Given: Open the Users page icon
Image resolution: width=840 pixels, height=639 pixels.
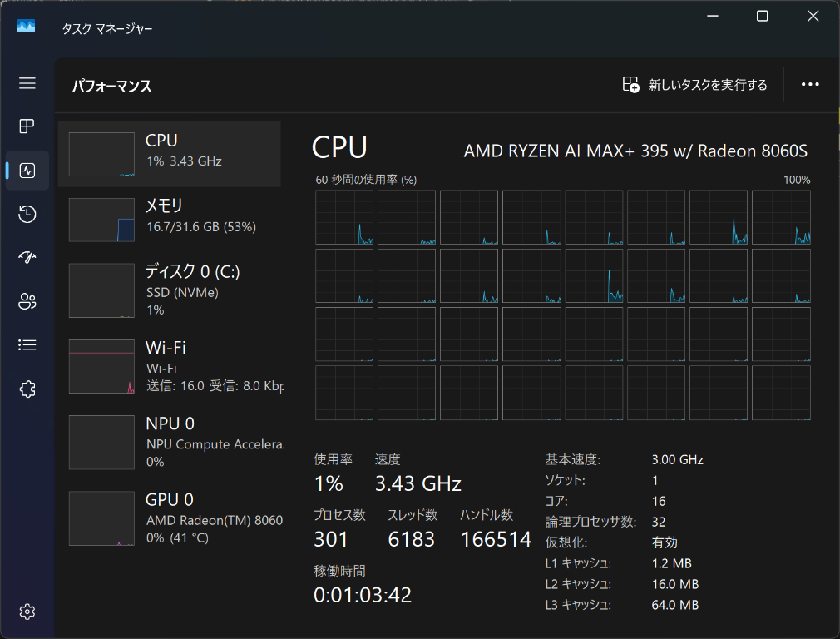Looking at the screenshot, I should (27, 301).
